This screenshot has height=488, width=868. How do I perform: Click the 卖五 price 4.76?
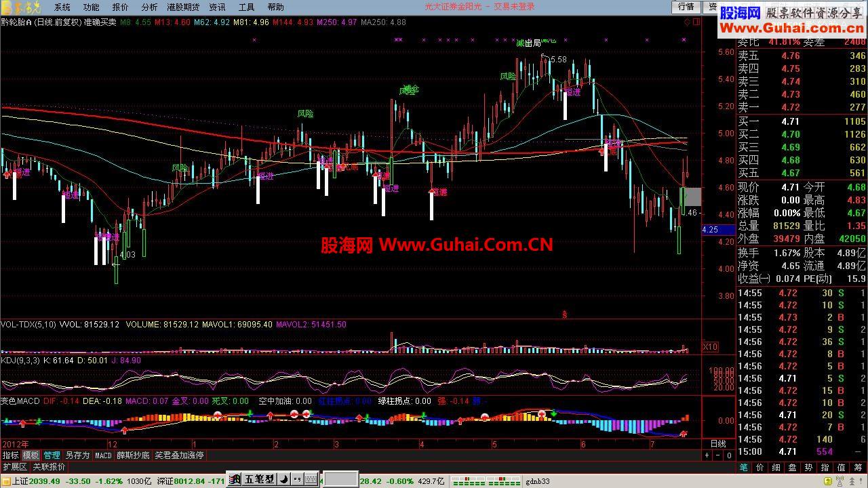(x=791, y=56)
